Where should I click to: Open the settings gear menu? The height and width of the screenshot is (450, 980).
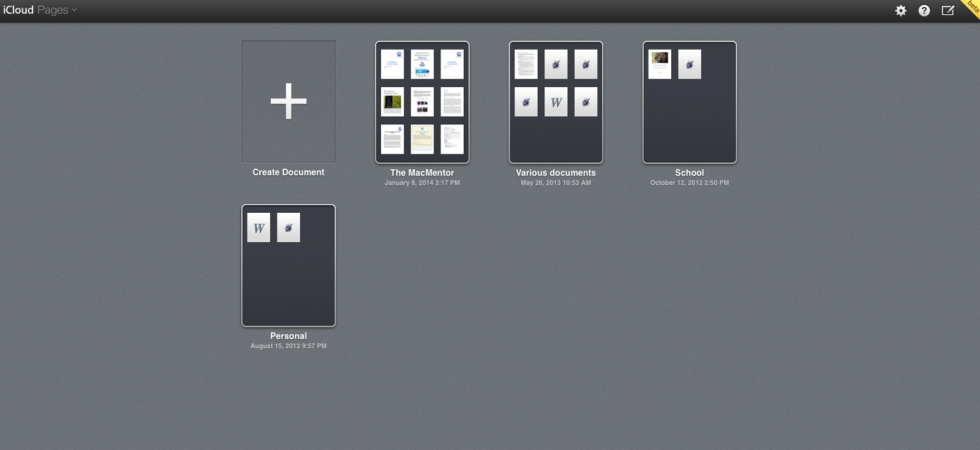click(900, 10)
